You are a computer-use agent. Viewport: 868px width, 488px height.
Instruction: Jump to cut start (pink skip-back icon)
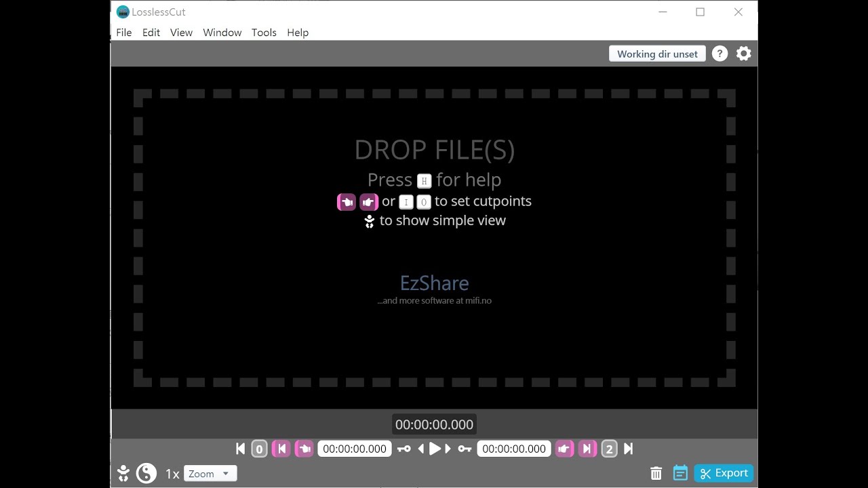pos(281,449)
